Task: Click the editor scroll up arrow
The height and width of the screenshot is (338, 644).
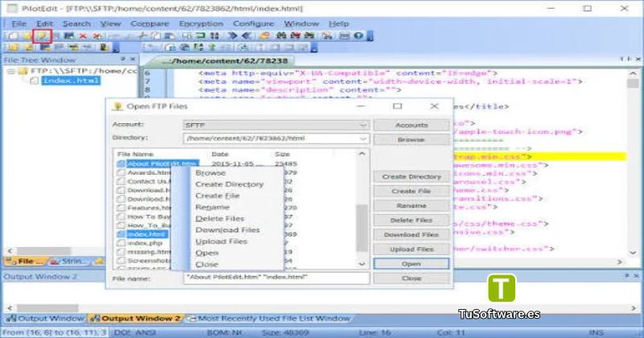Action: click(633, 73)
